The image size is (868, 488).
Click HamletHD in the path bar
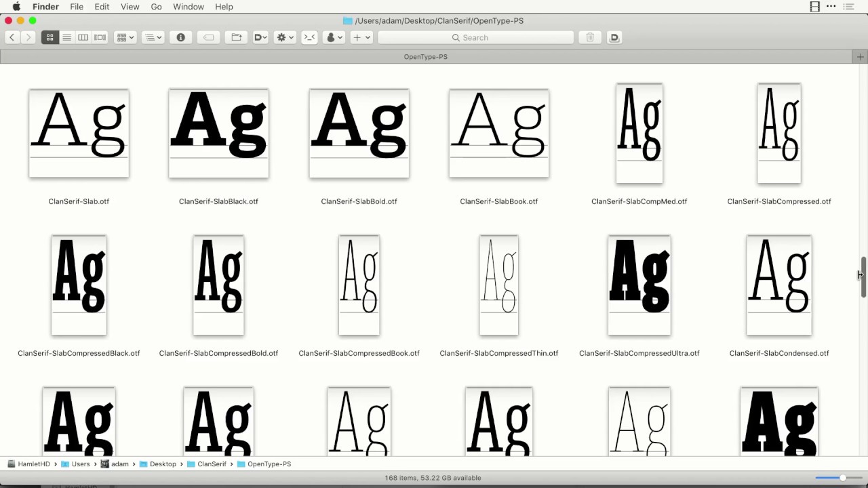pos(28,464)
